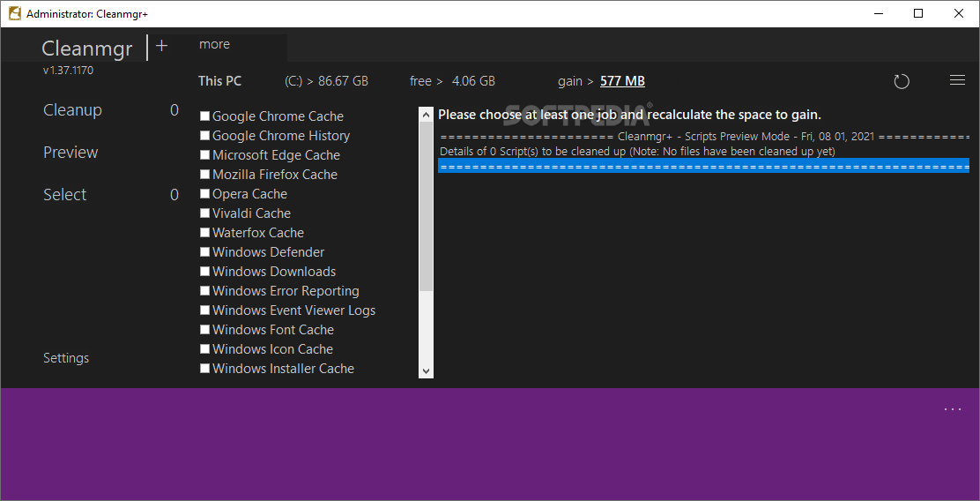Check Windows Event Viewer Logs

point(204,310)
